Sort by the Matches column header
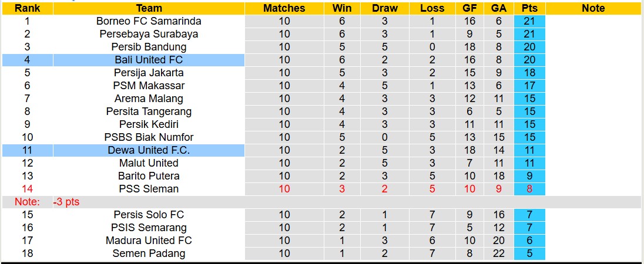Viewport: 644px width, 264px height. tap(284, 8)
